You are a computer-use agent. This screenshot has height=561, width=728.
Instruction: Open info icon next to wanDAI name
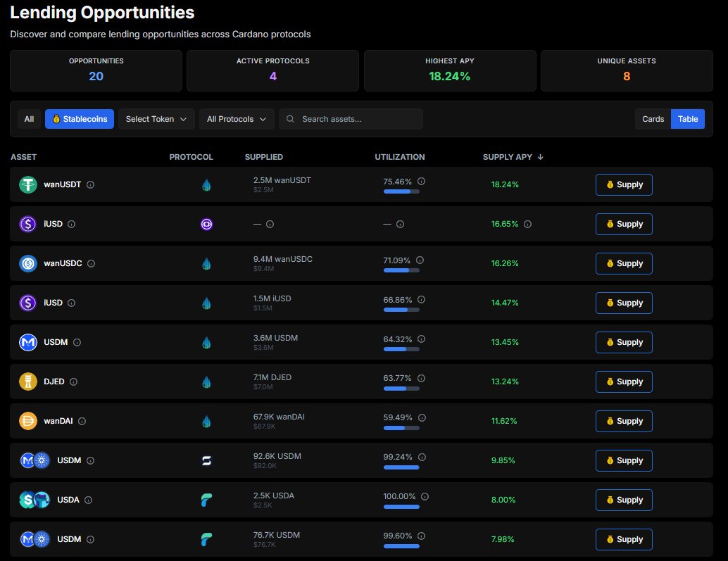coord(82,422)
